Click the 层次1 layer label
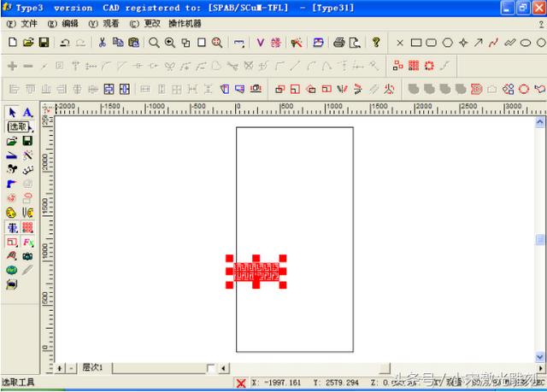Screen dimensions: 547x392 pyautogui.click(x=93, y=368)
